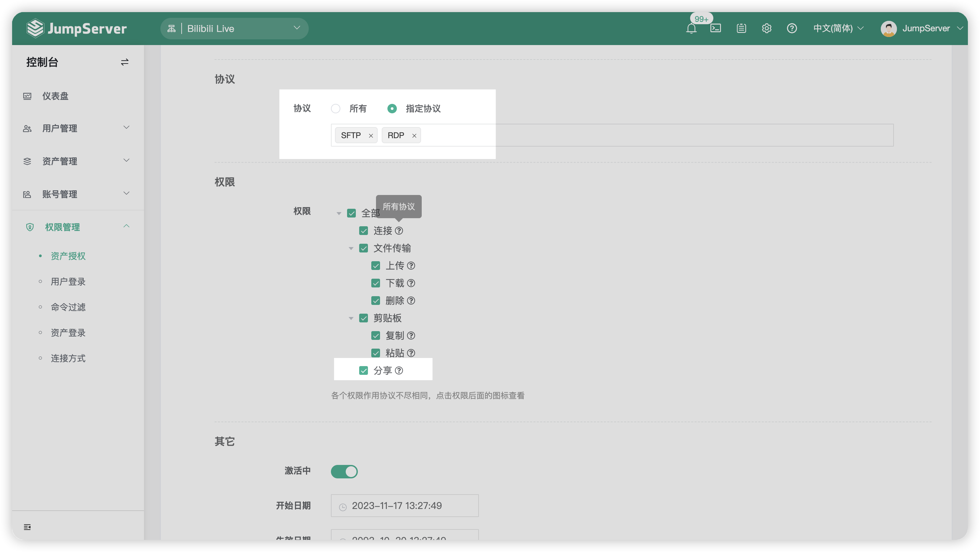Toggle the 激活中 switch off

[344, 471]
